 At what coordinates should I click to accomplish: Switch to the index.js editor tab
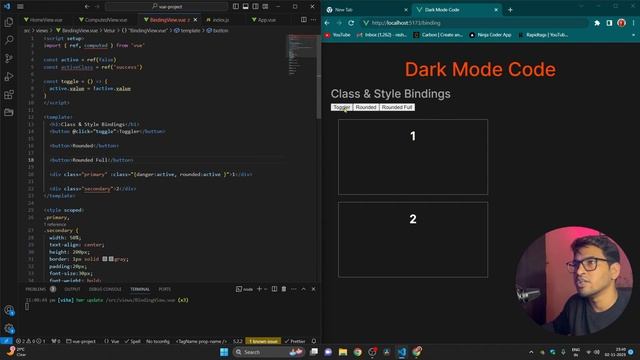[218, 20]
